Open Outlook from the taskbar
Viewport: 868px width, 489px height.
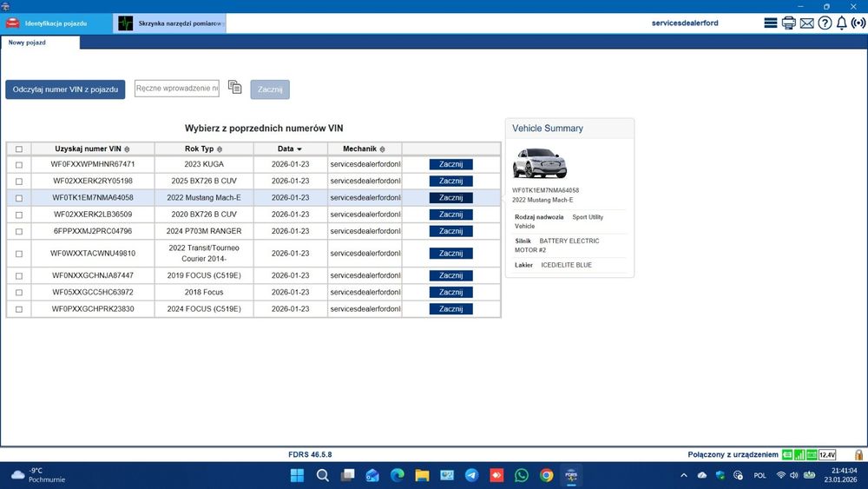372,475
